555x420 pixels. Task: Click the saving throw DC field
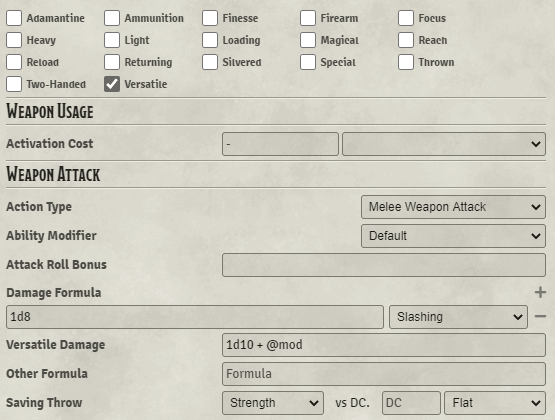[x=411, y=403]
